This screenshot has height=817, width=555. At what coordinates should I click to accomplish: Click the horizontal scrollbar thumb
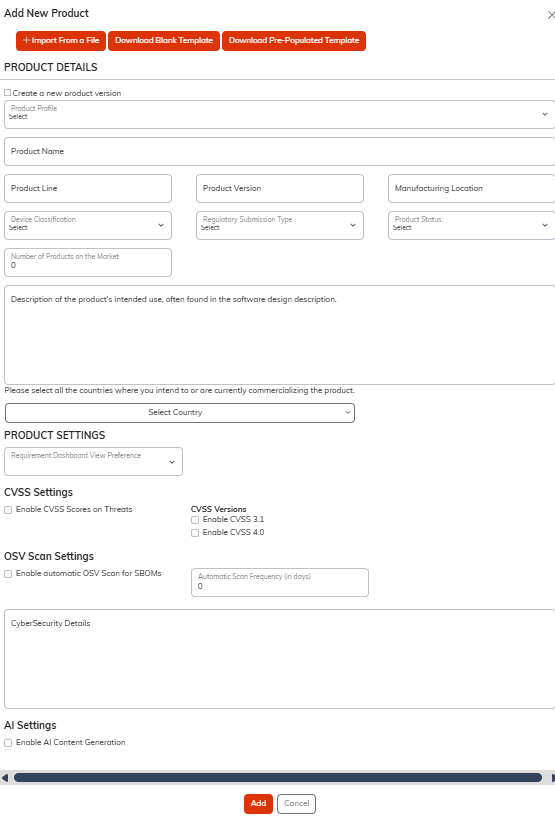coord(278,778)
